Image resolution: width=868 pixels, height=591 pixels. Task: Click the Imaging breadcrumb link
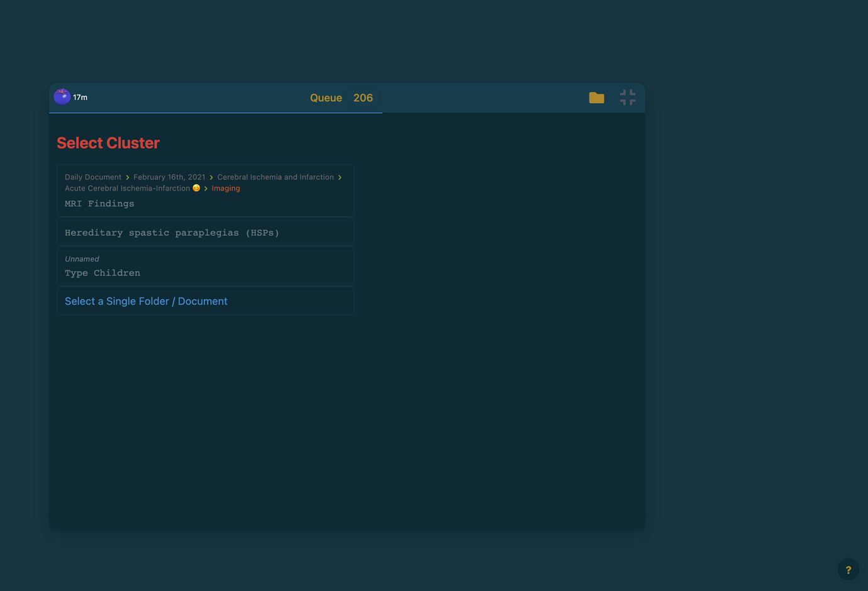[225, 188]
